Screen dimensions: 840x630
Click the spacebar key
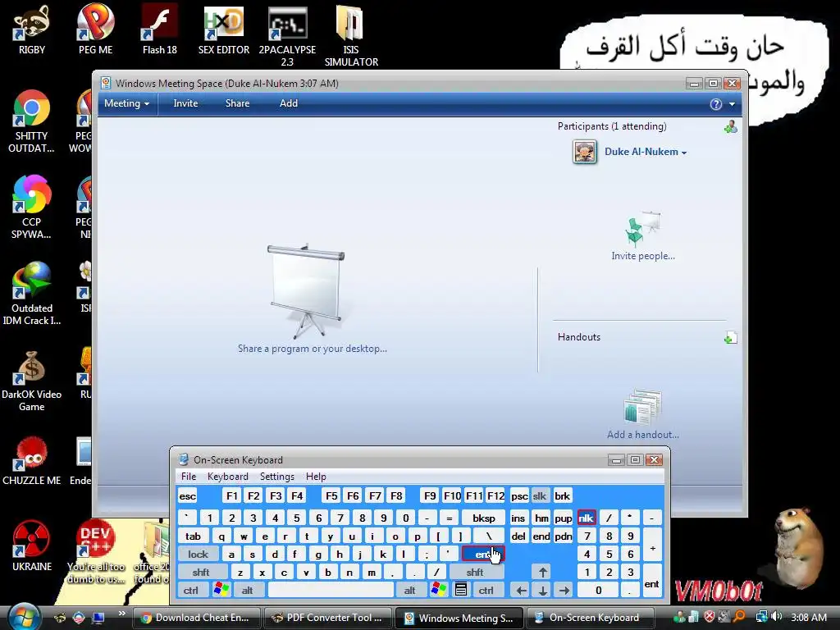(331, 590)
